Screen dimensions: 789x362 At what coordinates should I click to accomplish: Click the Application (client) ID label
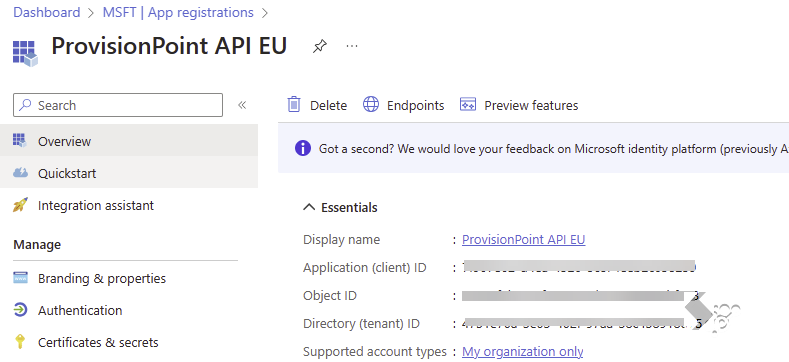[365, 268]
